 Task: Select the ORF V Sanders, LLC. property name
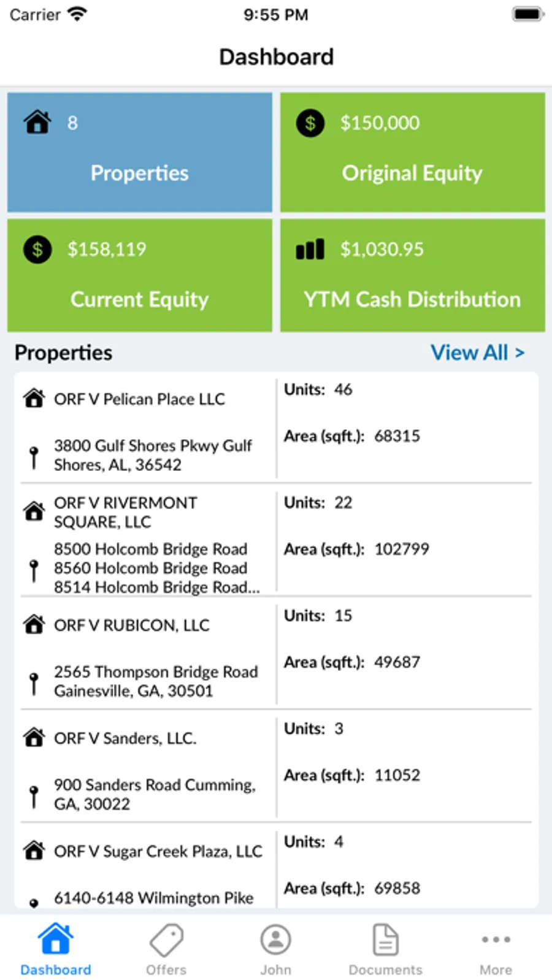[x=125, y=738]
